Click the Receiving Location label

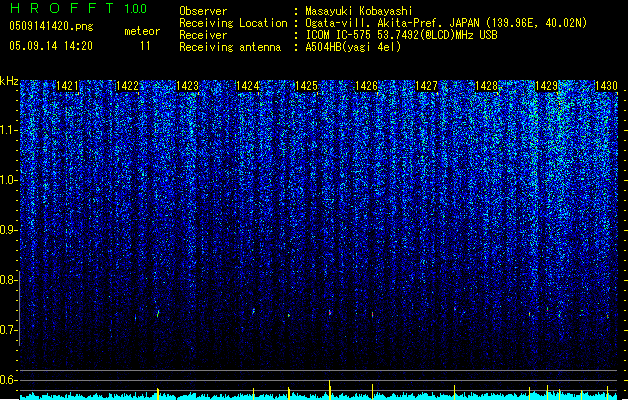[233, 23]
